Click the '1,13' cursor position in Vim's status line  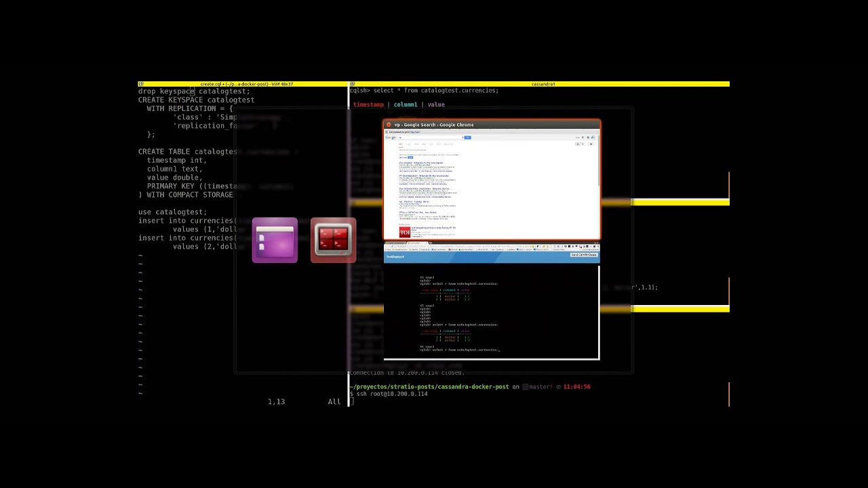pos(276,402)
